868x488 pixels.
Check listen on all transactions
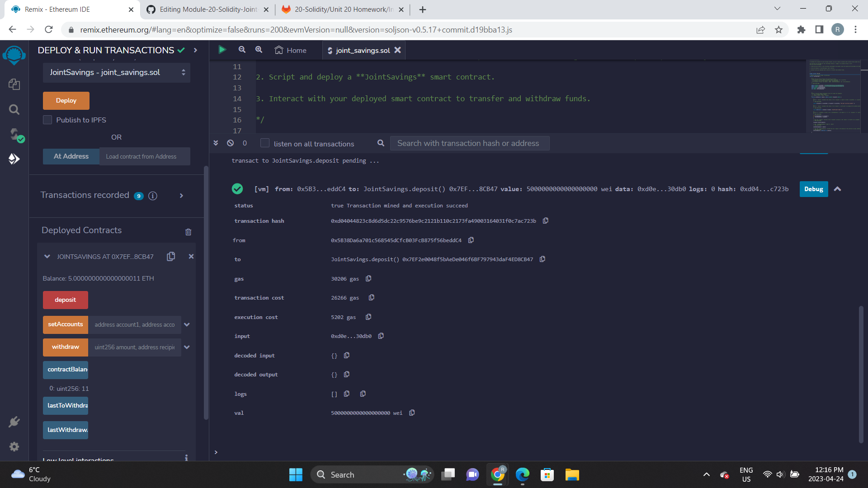click(x=265, y=143)
